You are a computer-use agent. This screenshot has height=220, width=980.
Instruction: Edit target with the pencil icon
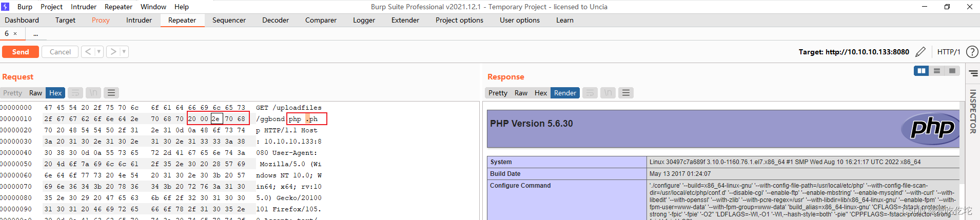pos(920,52)
